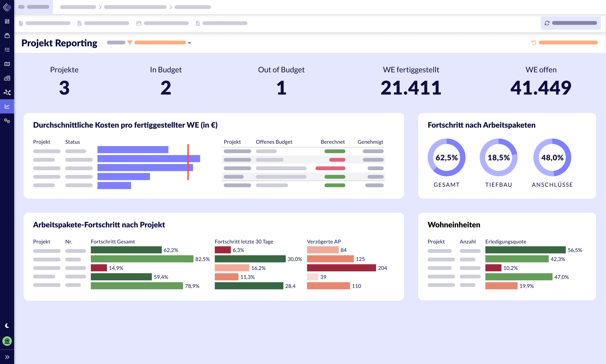Click the image export toolbar item

162,23
